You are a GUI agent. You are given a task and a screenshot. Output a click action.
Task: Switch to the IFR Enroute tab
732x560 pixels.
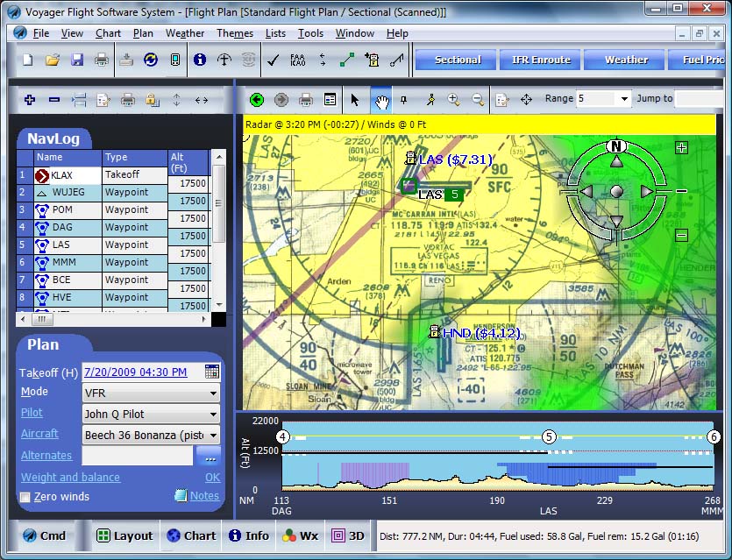[x=541, y=60]
